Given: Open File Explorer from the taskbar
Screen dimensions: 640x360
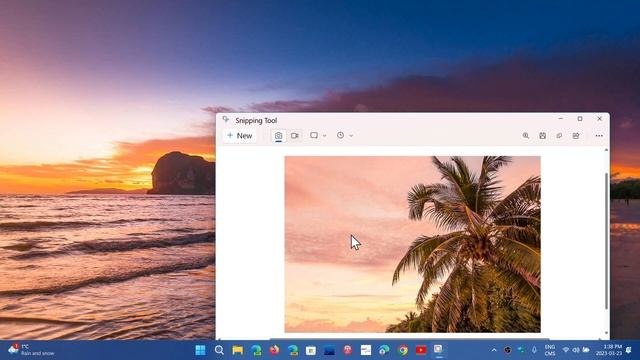Looking at the screenshot, I should tap(238, 350).
